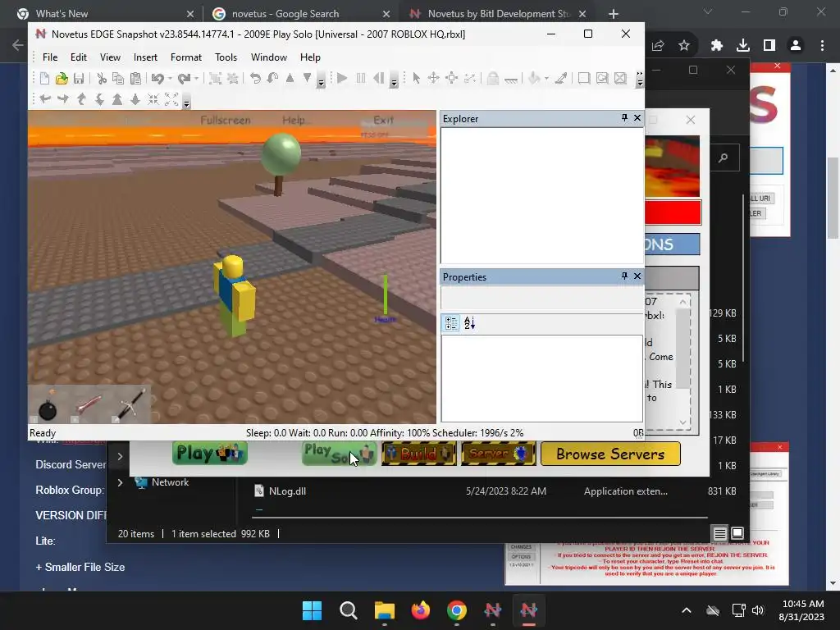
Task: Open Chrome from the Windows taskbar
Action: coord(456,609)
